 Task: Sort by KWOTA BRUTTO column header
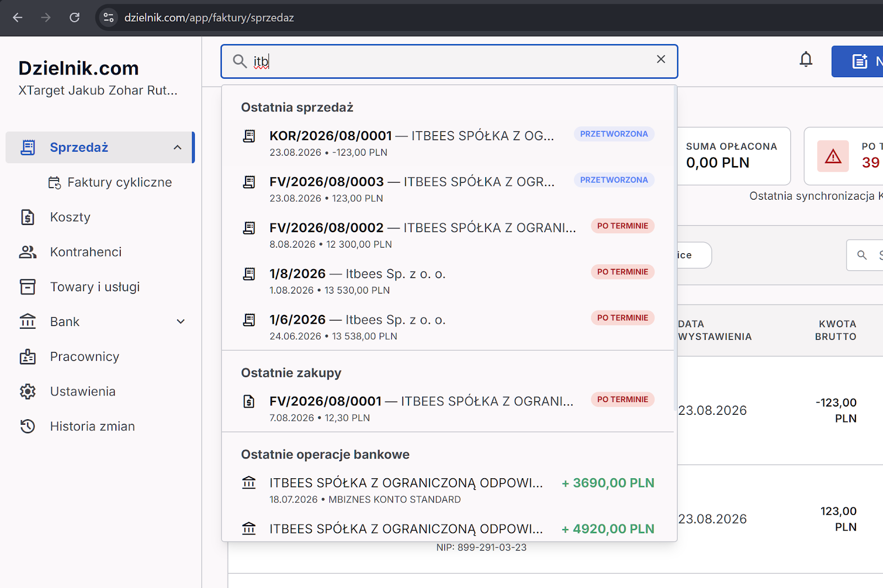pos(836,330)
